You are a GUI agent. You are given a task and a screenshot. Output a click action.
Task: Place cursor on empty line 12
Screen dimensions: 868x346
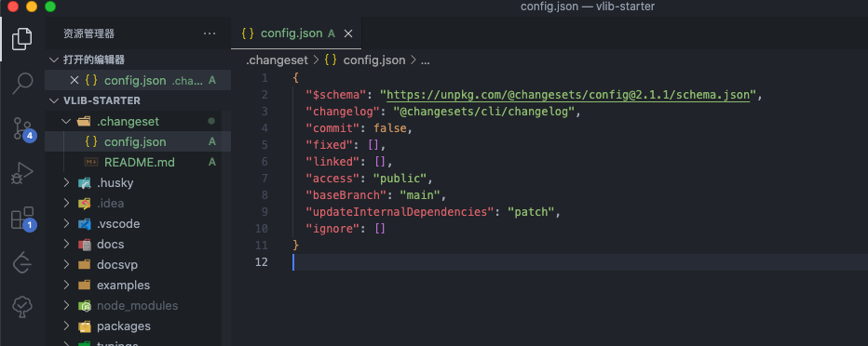(x=580, y=262)
